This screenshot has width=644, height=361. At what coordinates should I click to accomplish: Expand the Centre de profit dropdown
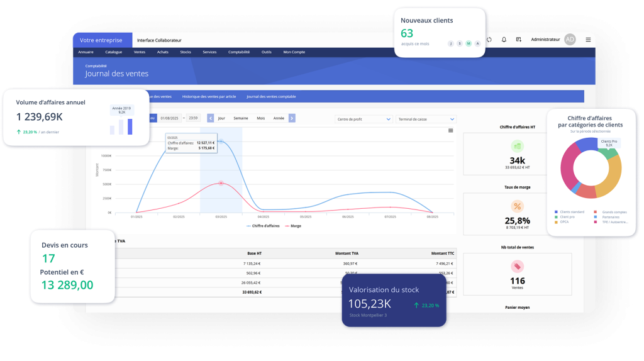tap(364, 119)
